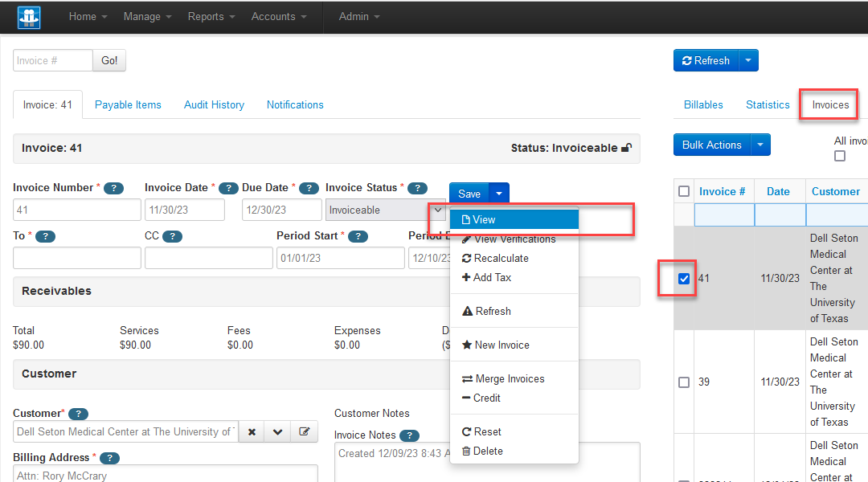
Task: Switch to the Payable Items tab
Action: tap(128, 104)
